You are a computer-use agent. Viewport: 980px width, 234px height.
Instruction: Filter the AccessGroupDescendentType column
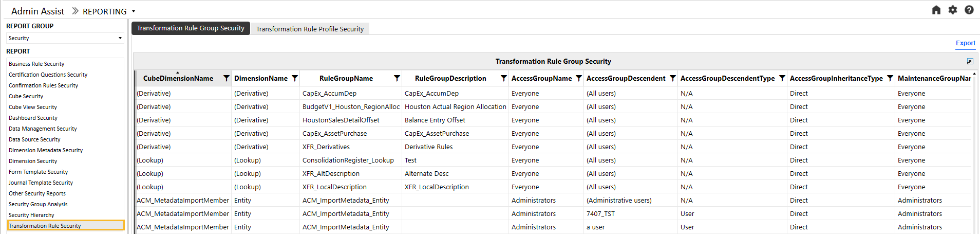pos(782,78)
